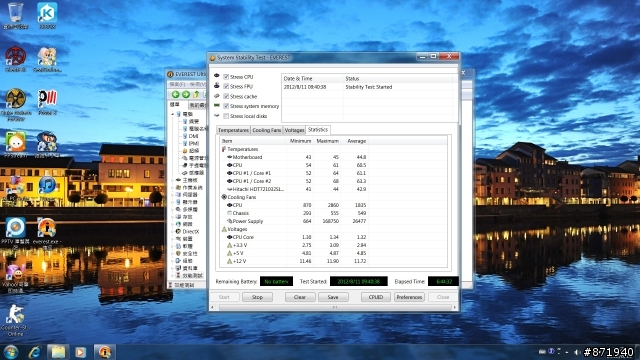Viewport: 640px width, 360px height.
Task: Uncheck the Stress cache checkbox
Action: click(226, 96)
